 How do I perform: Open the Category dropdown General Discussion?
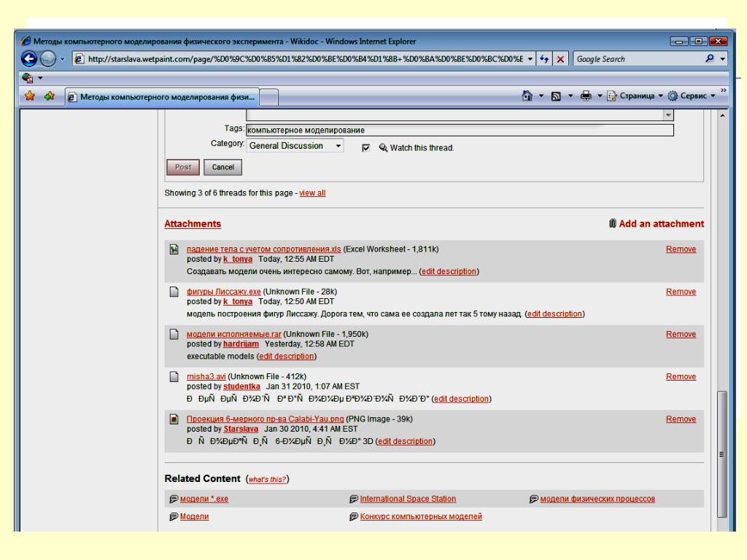295,146
